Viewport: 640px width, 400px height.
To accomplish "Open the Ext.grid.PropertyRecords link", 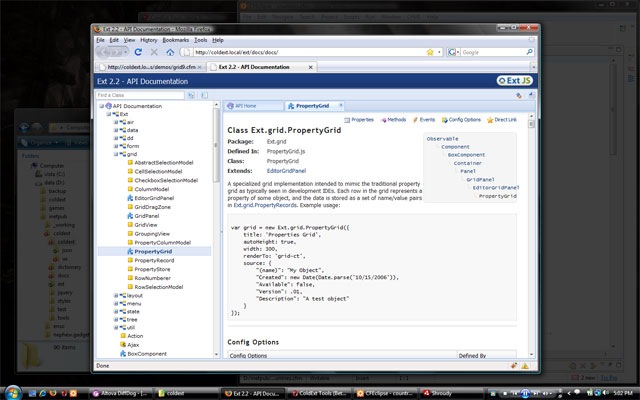I will tap(265, 205).
